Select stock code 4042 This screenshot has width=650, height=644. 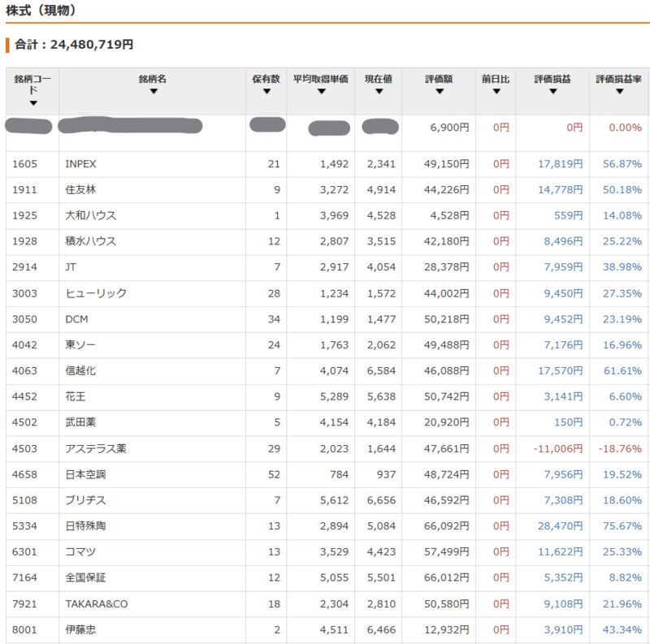pos(24,345)
